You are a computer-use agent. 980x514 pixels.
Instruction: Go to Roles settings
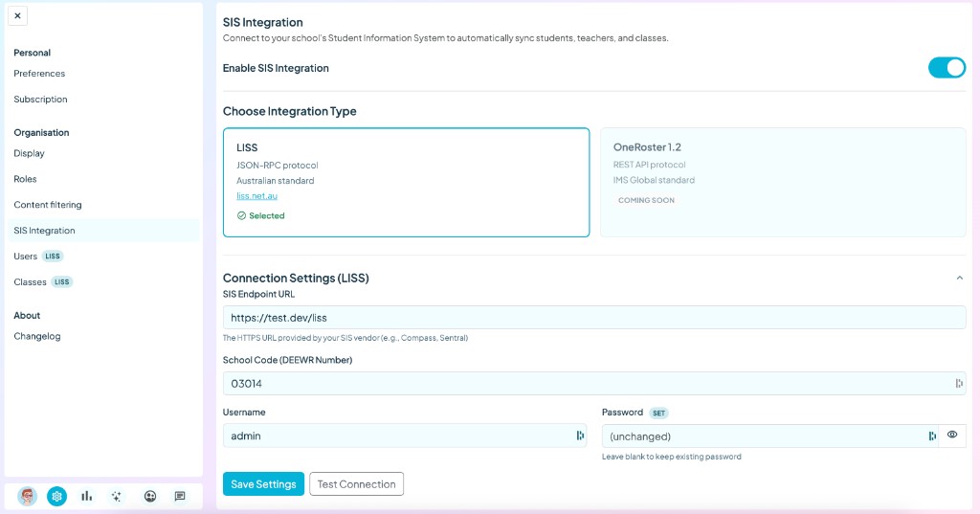click(x=25, y=179)
